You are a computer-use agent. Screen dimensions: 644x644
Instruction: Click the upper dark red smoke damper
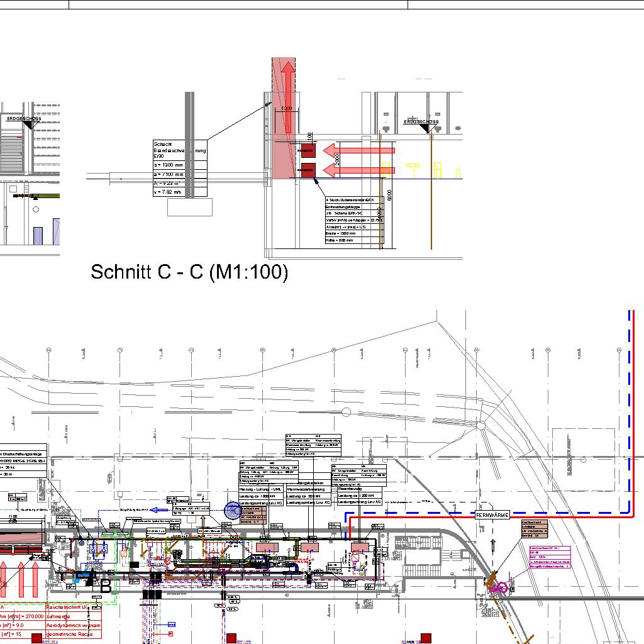point(308,150)
